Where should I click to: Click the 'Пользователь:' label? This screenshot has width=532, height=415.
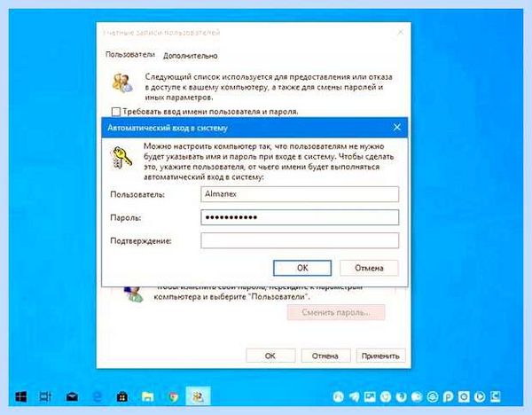(x=137, y=194)
